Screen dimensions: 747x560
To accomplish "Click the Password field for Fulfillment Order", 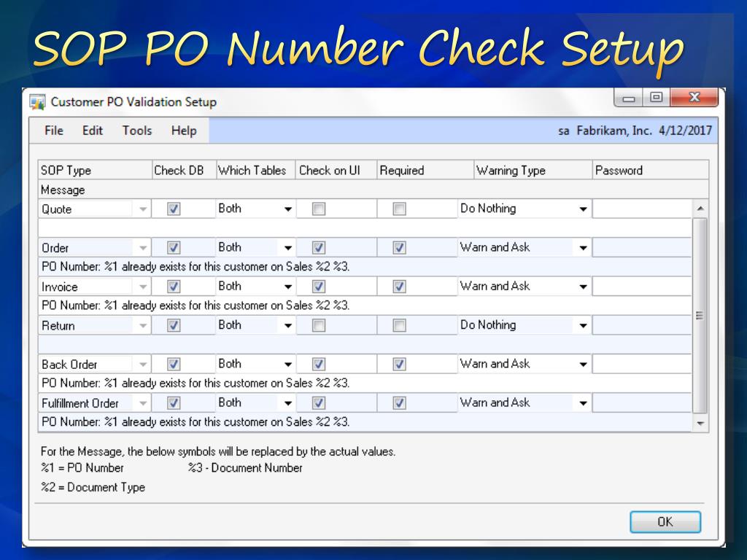I will point(642,402).
